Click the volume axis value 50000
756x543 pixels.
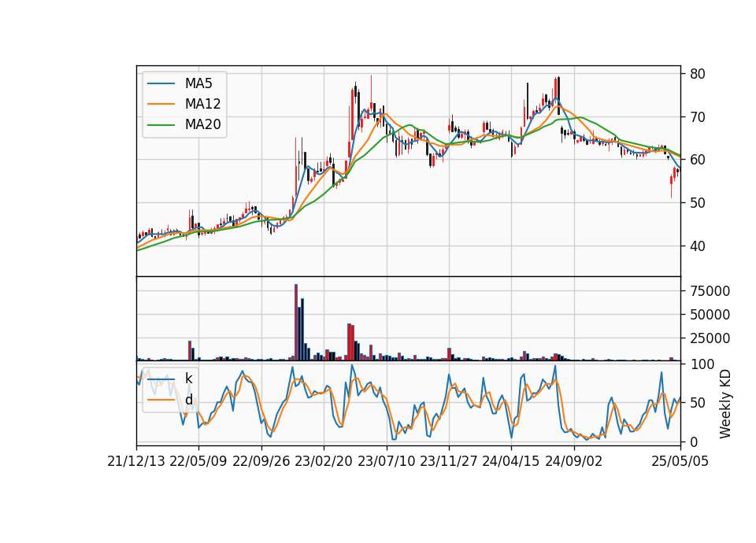coord(710,315)
